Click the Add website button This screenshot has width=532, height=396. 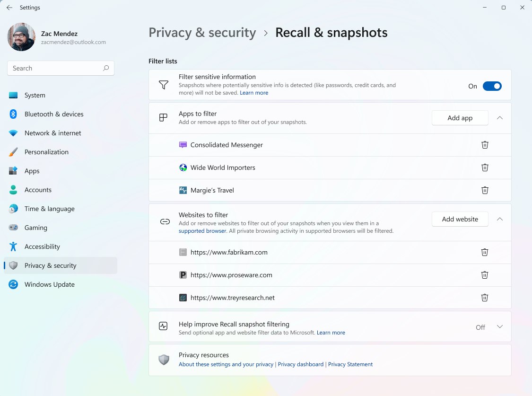pos(460,219)
